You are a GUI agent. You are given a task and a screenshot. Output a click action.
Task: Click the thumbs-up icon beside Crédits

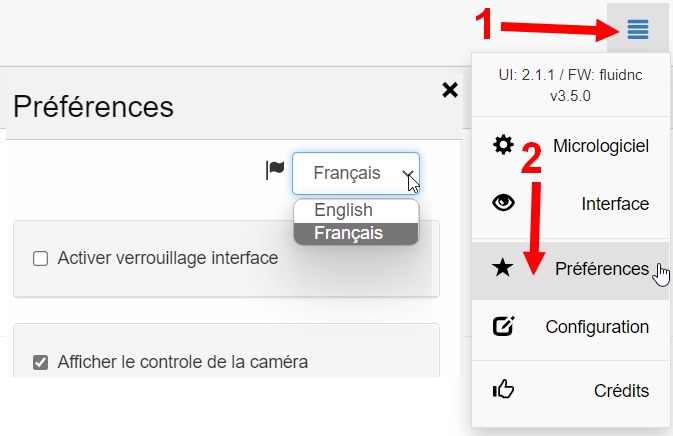coord(503,389)
